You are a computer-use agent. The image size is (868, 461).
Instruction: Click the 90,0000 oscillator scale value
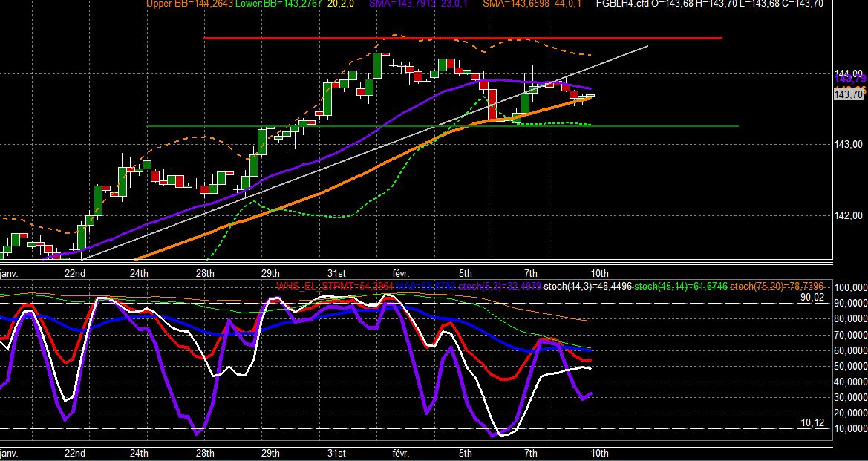click(x=850, y=304)
